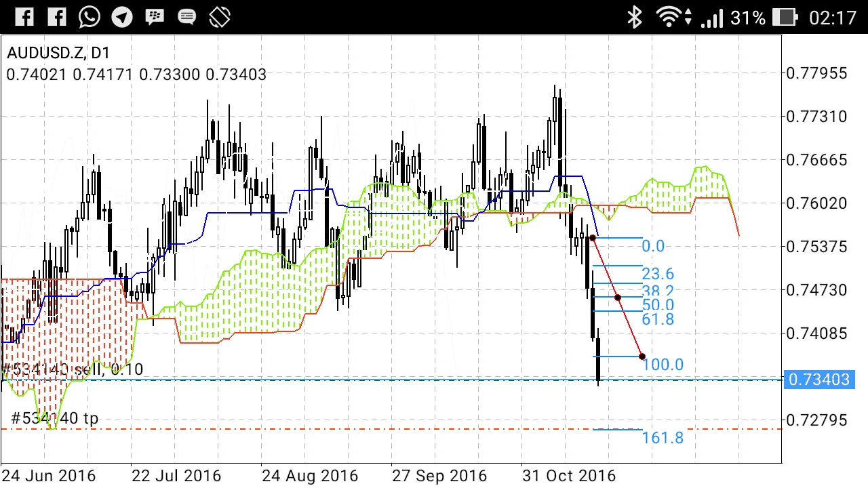868x488 pixels.
Task: Tap the #534140 tp take-profit label
Action: [x=55, y=418]
